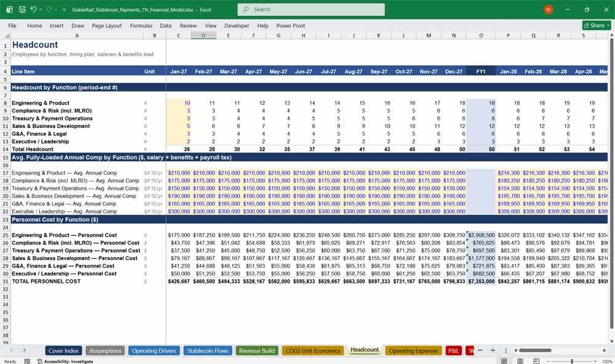
Task: Click zoom in plus button
Action: click(x=596, y=361)
